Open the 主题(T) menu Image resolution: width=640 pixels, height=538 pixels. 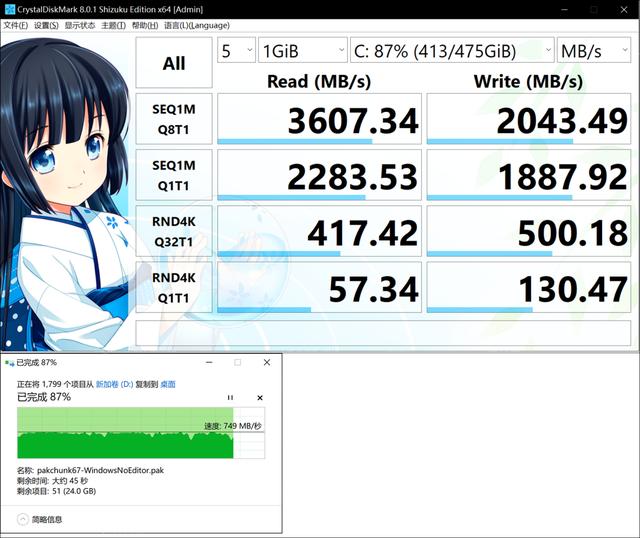pos(113,25)
